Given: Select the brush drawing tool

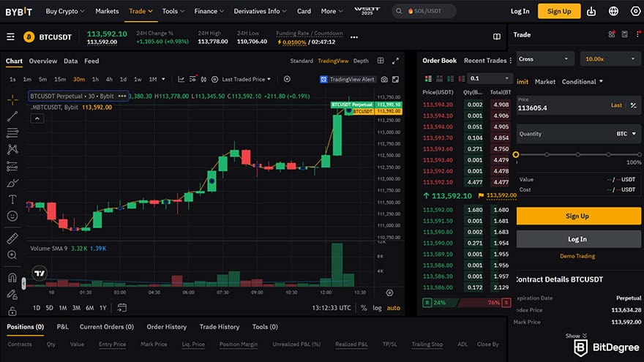Looking at the screenshot, I should (12, 183).
